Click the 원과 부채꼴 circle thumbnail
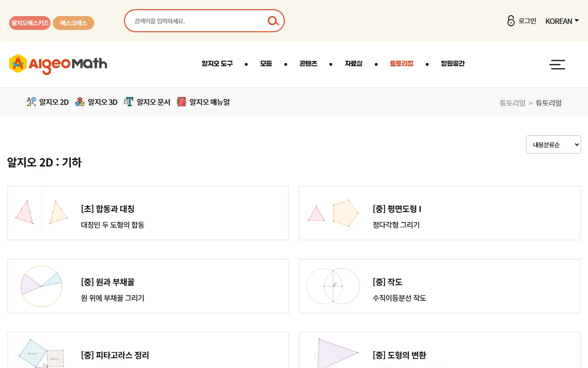This screenshot has height=368, width=588. pyautogui.click(x=41, y=286)
